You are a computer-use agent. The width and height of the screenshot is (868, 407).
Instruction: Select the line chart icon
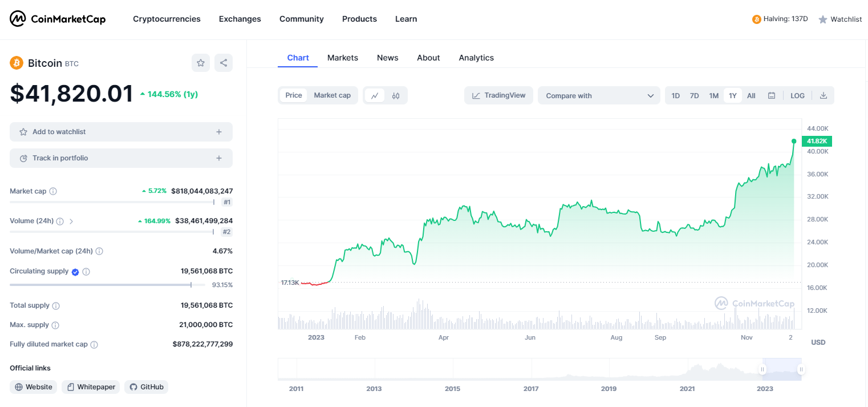pos(375,95)
